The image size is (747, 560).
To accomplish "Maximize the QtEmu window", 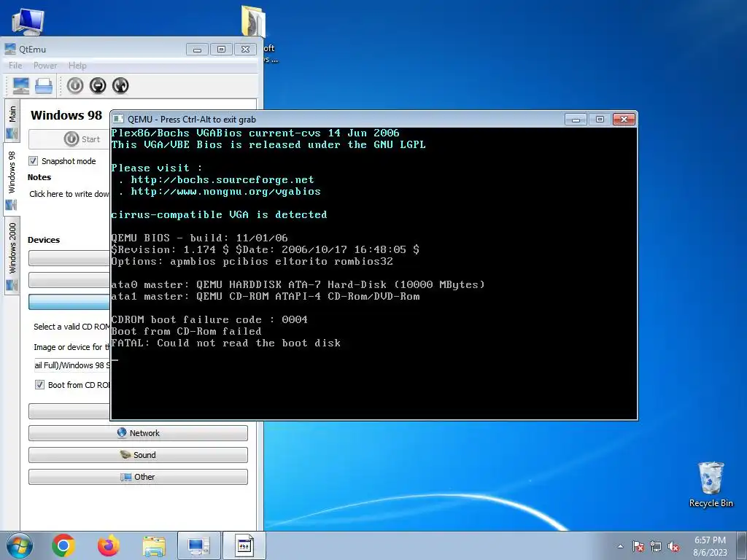I will click(x=222, y=49).
